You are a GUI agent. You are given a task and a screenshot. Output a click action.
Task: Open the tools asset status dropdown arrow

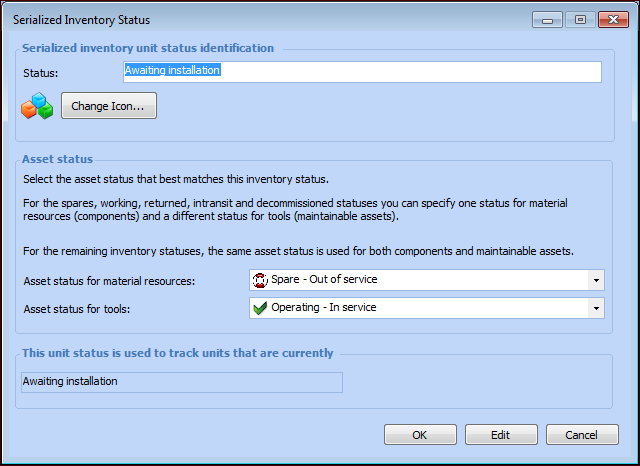596,308
